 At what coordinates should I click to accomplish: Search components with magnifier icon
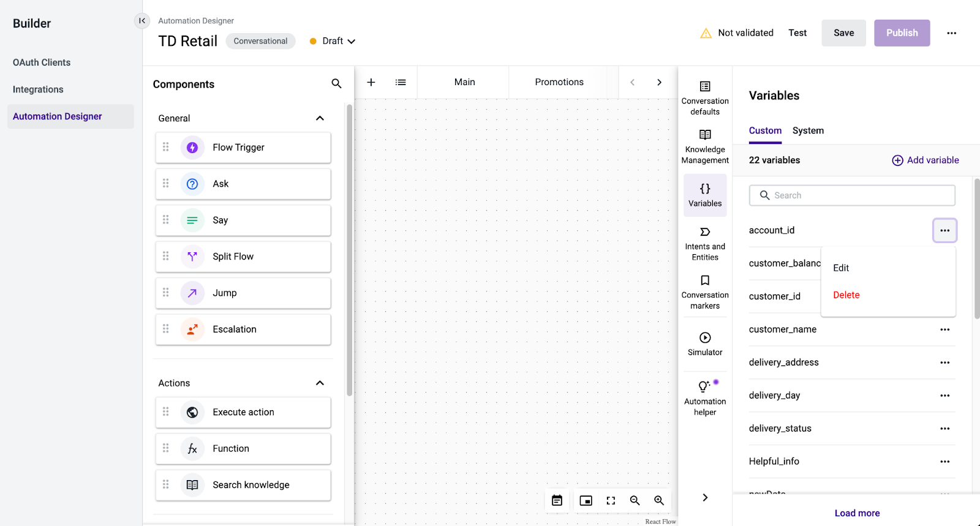336,83
